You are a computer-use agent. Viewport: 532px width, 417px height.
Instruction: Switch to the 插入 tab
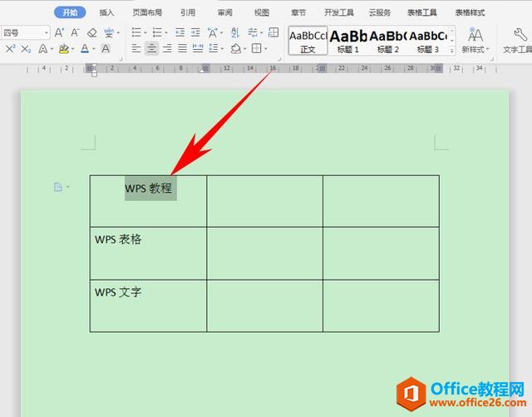coord(106,12)
